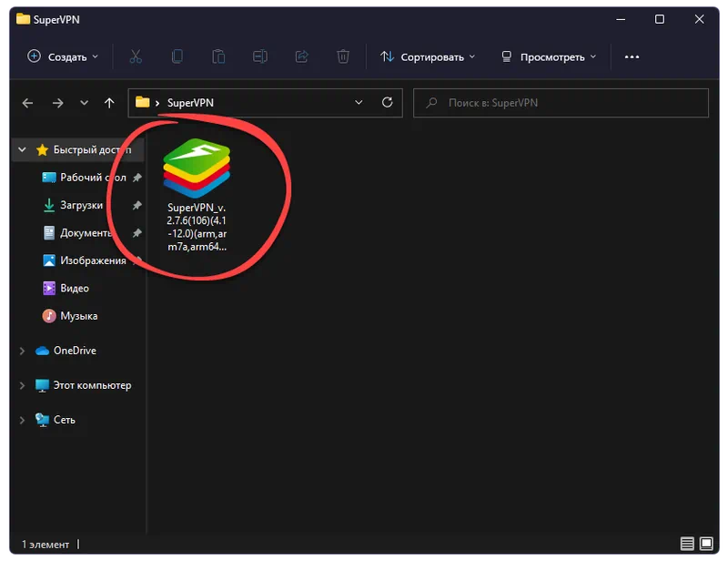Open the Просмотреть view dropdown
Screen dimensions: 728x561
click(x=550, y=56)
